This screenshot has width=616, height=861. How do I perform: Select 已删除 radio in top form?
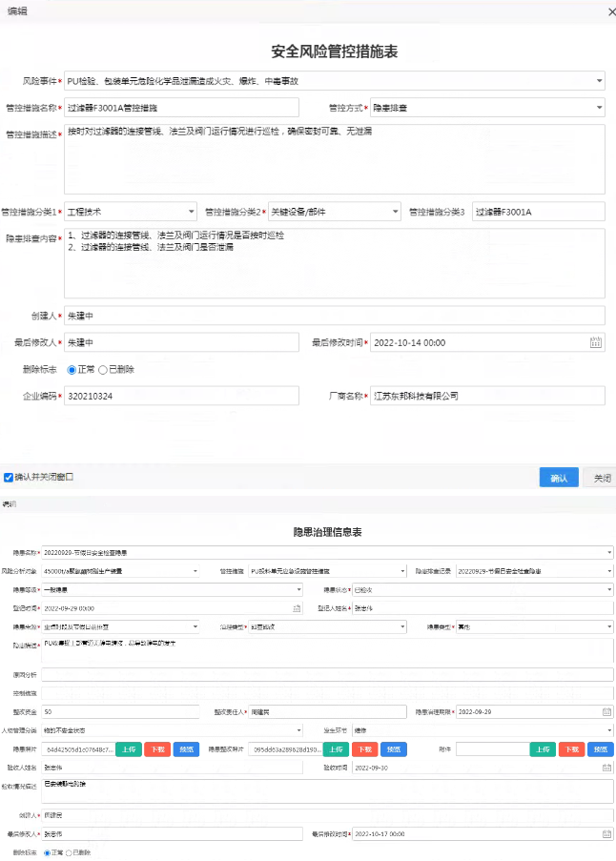[103, 369]
